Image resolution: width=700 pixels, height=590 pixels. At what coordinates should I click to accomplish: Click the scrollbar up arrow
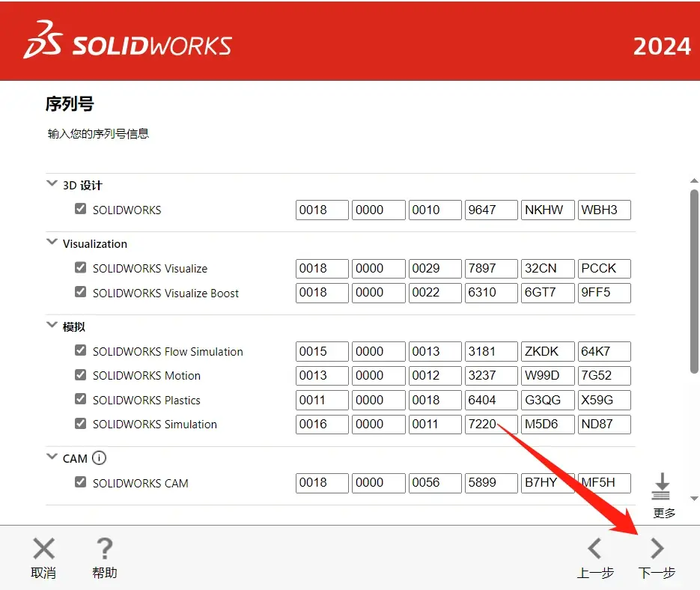[694, 181]
